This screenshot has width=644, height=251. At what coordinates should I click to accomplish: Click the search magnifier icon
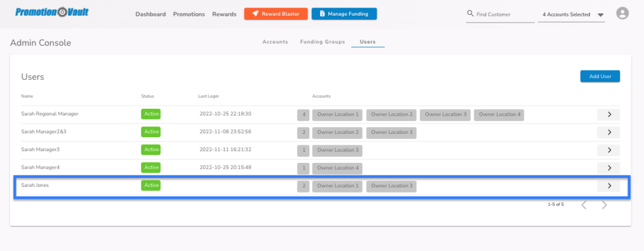click(x=470, y=14)
